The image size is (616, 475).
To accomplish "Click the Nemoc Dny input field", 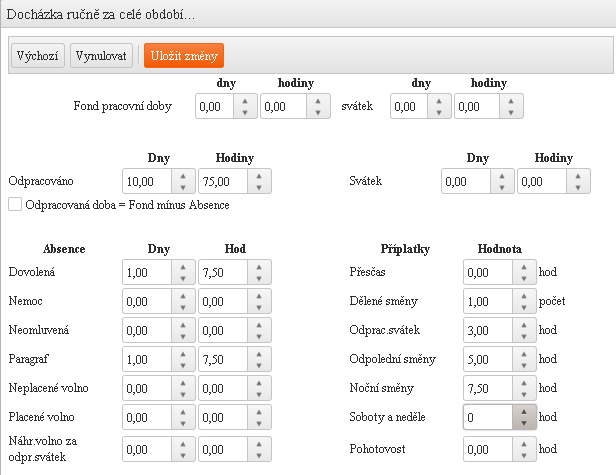I will point(146,300).
